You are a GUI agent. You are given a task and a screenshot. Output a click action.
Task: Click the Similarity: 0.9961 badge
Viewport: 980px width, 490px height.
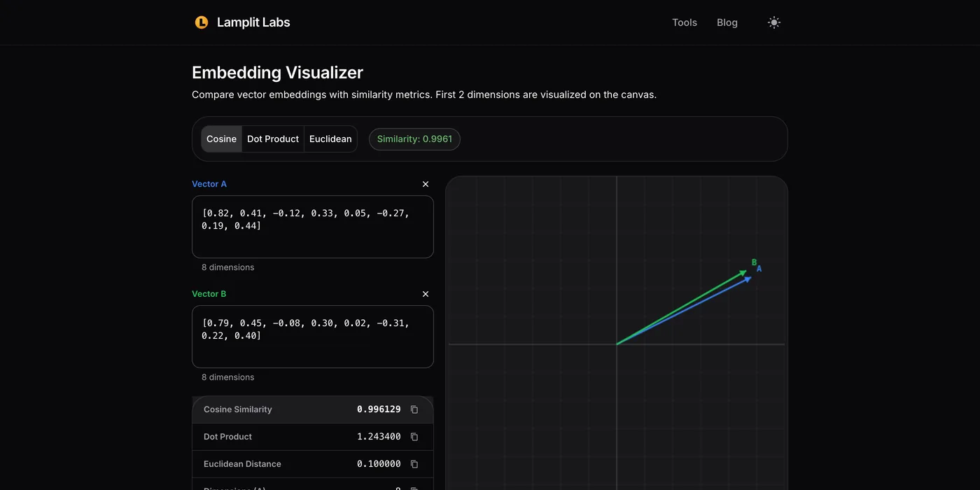coord(414,139)
